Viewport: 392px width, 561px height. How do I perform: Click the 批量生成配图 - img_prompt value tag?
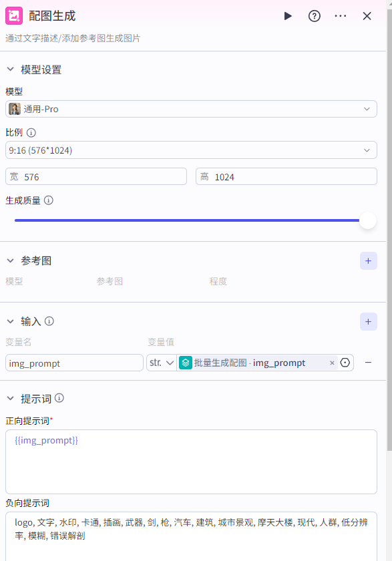click(x=258, y=363)
